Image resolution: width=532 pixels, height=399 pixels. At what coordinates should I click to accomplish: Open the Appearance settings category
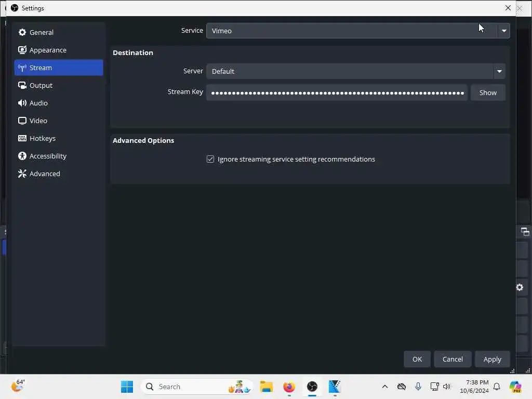[58, 50]
